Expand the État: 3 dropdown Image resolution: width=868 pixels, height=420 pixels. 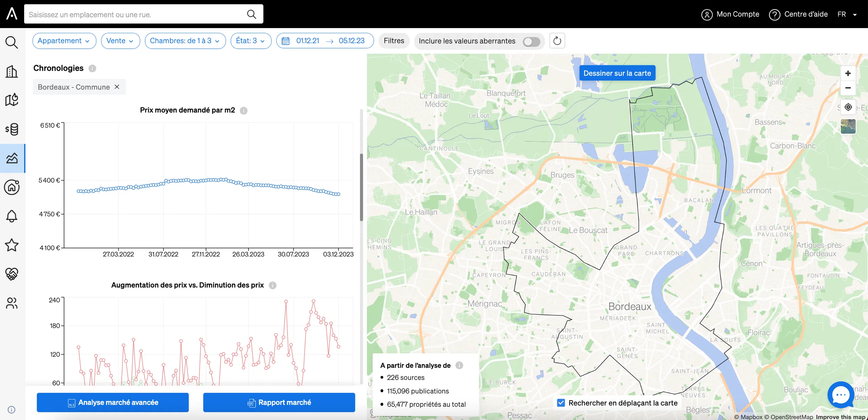(x=251, y=41)
